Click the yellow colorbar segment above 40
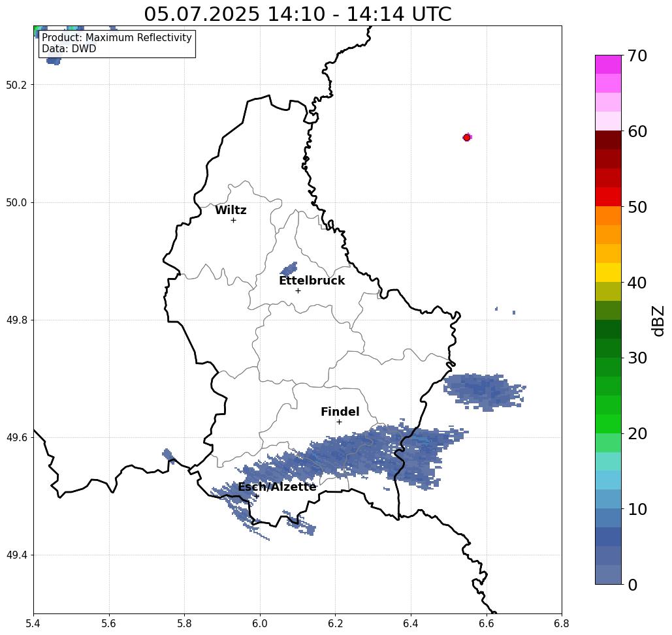Image resolution: width=672 pixels, height=635 pixels. point(608,272)
